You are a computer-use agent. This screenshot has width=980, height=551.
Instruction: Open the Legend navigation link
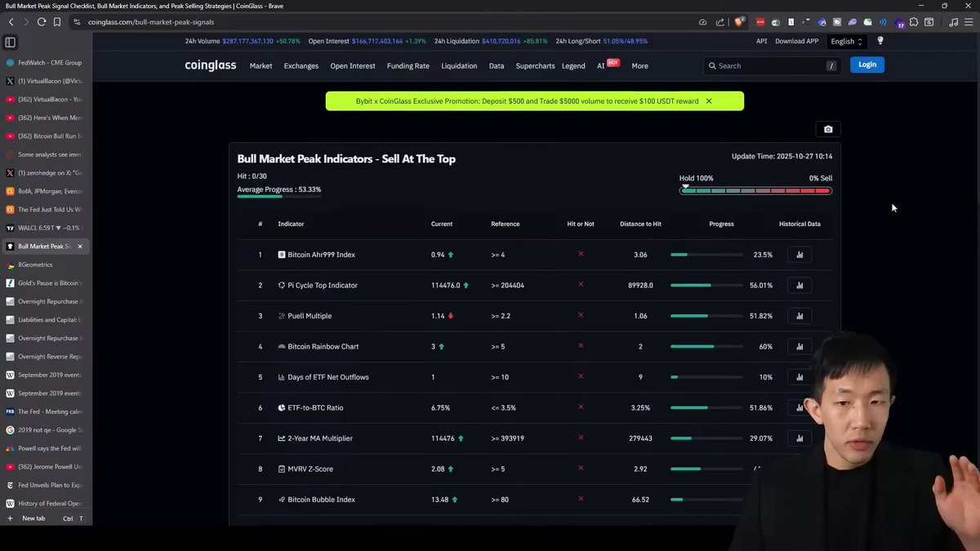coord(573,66)
